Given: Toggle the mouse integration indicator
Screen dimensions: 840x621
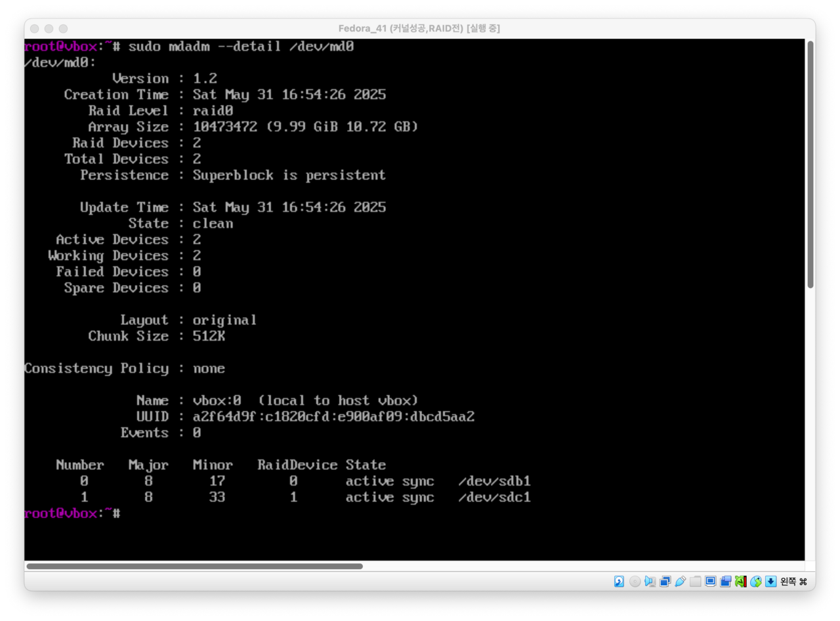Looking at the screenshot, I should (x=755, y=582).
